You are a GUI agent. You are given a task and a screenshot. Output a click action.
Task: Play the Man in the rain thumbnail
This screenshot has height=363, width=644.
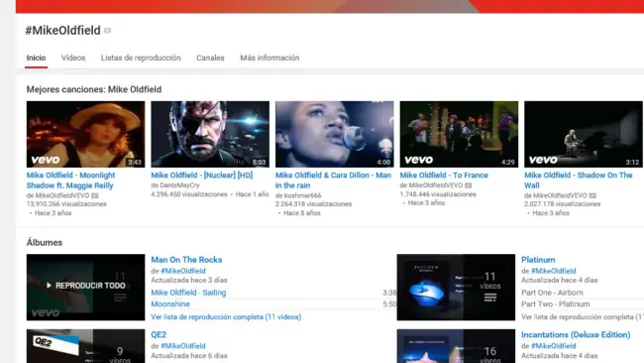(334, 135)
